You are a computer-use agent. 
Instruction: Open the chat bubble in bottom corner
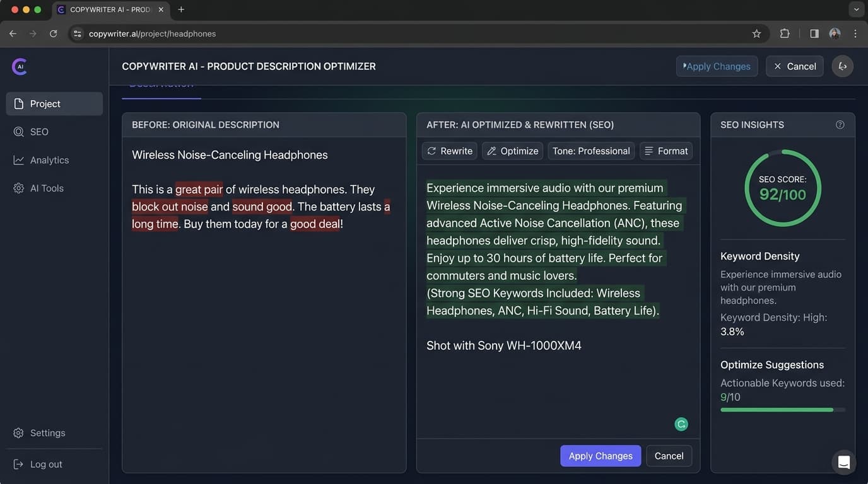click(x=843, y=462)
